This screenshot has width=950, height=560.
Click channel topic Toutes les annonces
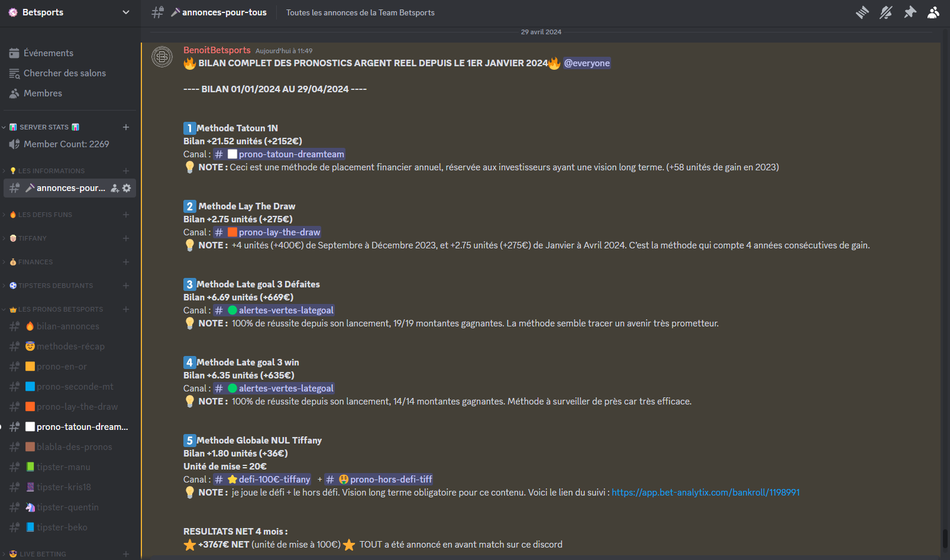click(360, 12)
